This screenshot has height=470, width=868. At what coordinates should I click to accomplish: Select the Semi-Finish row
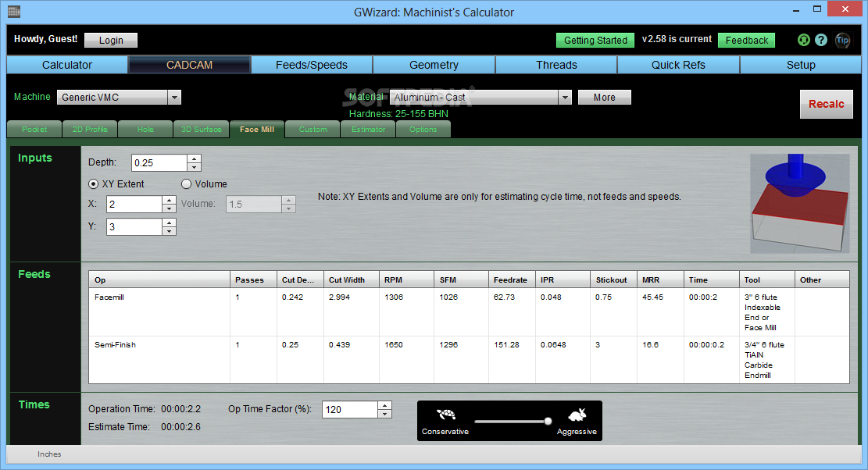pyautogui.click(x=469, y=359)
